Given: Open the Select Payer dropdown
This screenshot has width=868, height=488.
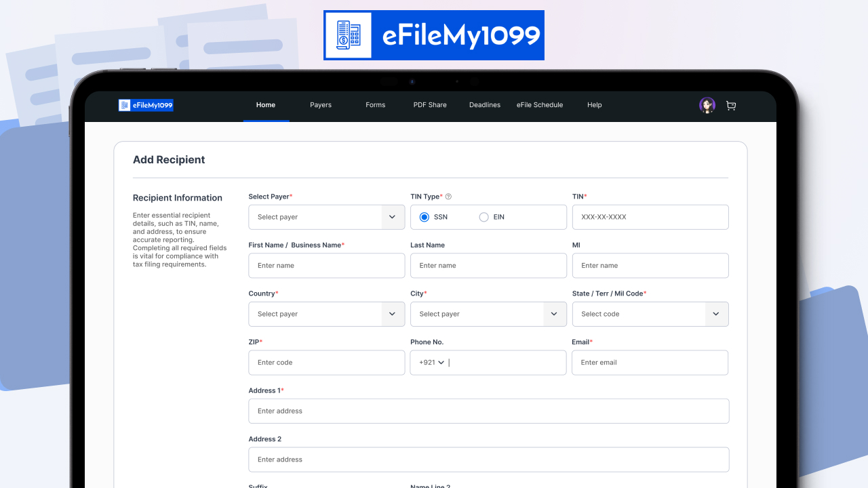Looking at the screenshot, I should coord(326,217).
